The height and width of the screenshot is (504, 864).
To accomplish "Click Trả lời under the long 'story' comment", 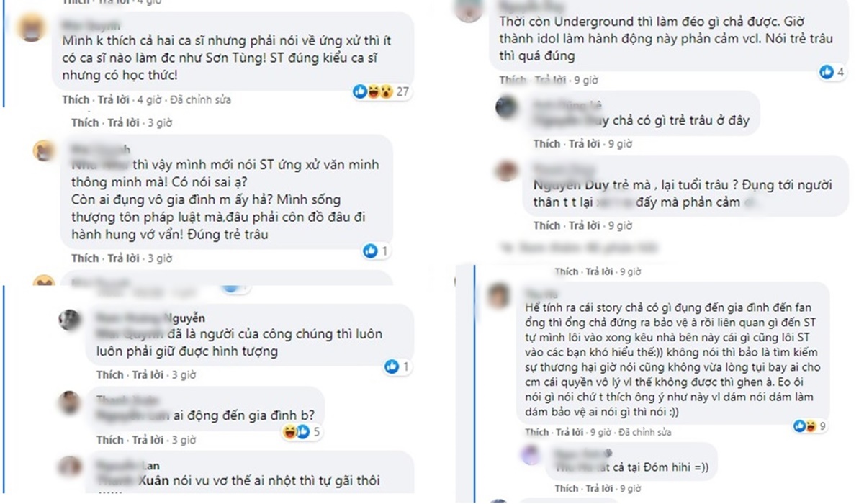I will 570,432.
